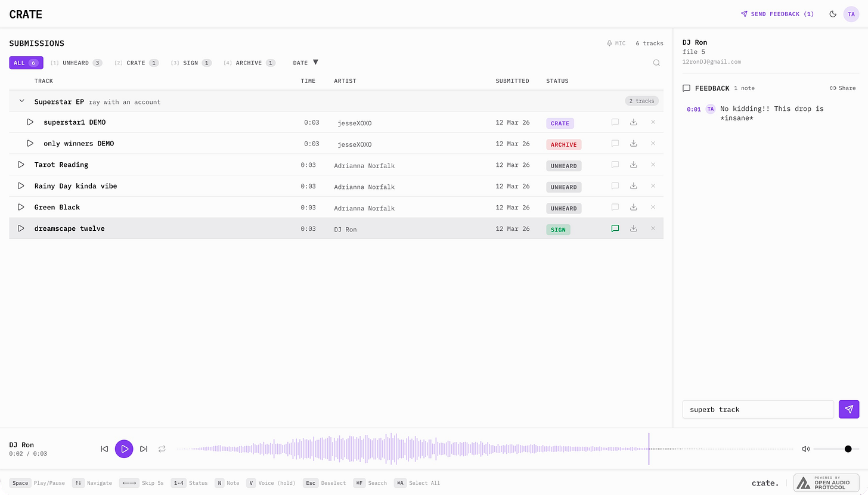Go to the previous track
The width and height of the screenshot is (868, 495).
click(104, 448)
